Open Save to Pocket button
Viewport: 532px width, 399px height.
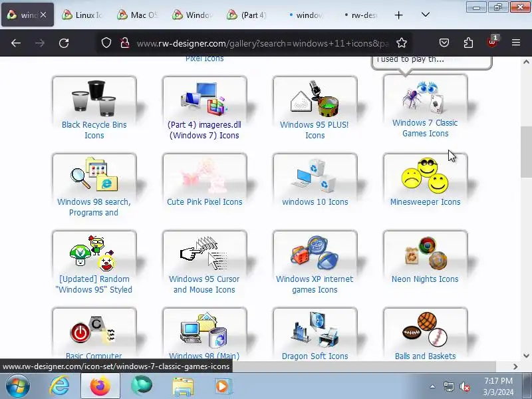(x=444, y=43)
